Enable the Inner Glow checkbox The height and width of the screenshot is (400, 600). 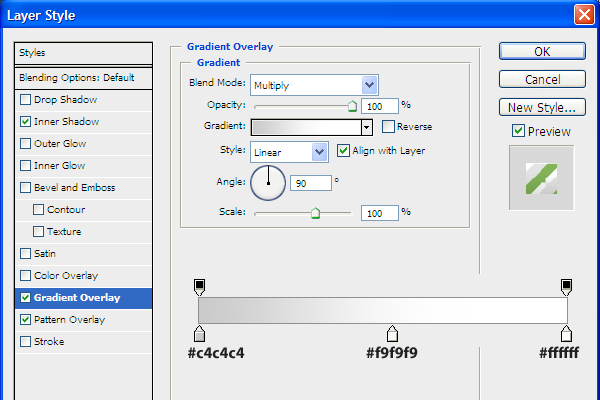click(x=25, y=166)
